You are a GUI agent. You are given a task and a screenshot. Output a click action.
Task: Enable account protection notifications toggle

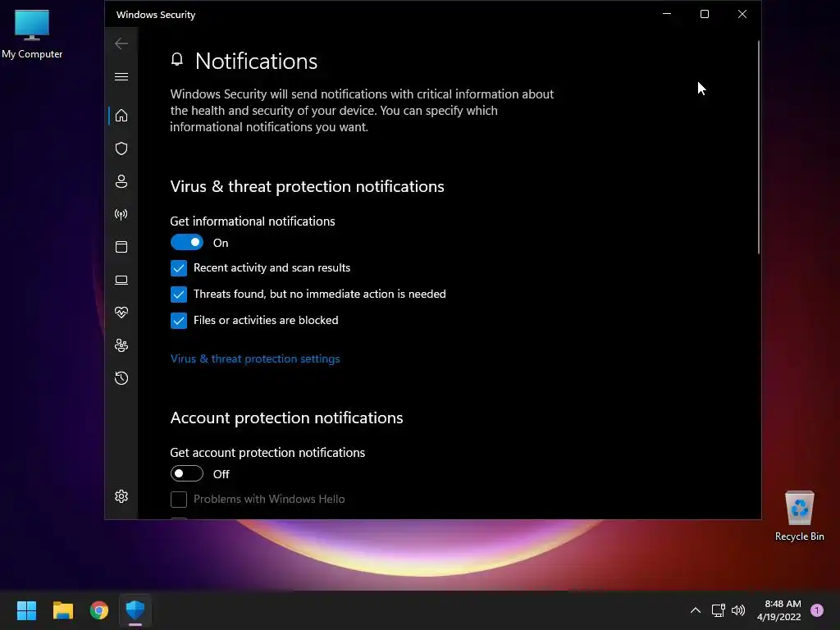186,473
